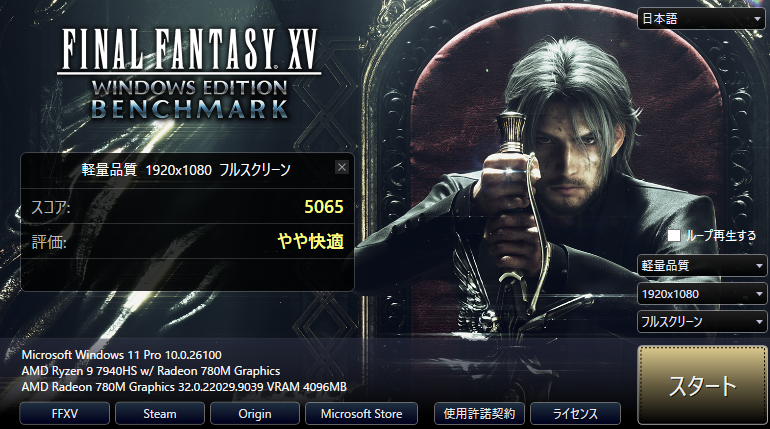The height and width of the screenshot is (429, 770).
Task: Start the benchmark with スタート button
Action: (702, 385)
